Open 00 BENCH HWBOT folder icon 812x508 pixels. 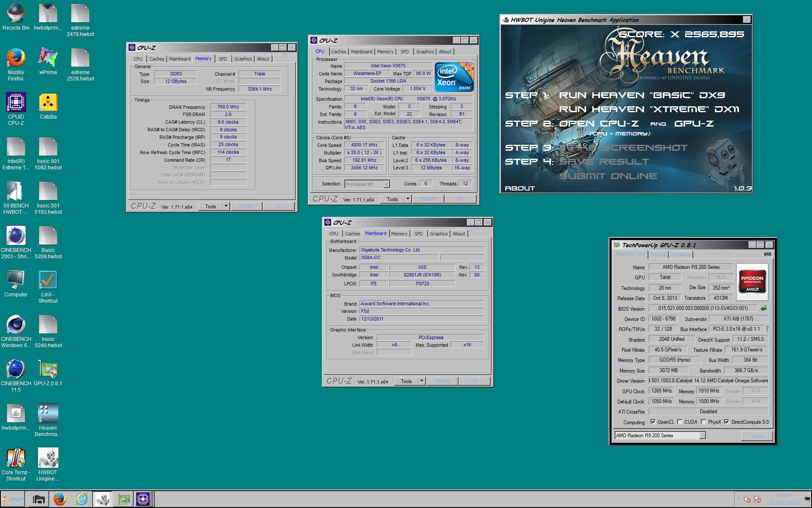(16, 197)
